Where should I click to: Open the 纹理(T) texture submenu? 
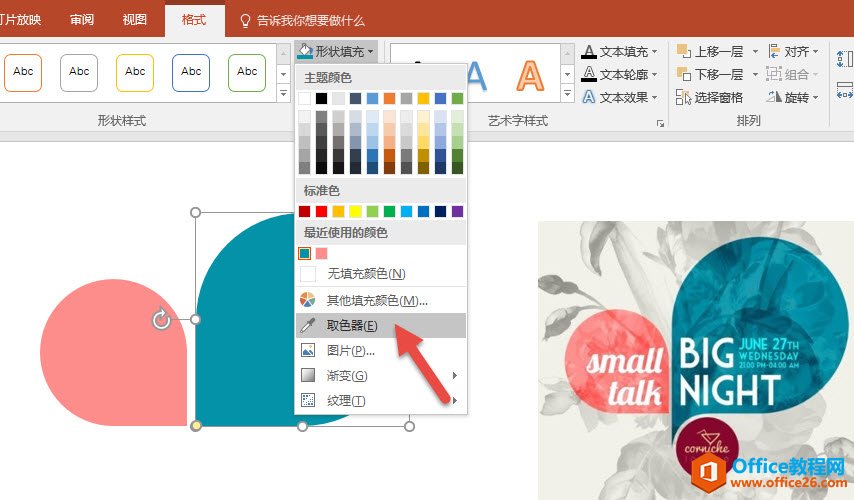tap(381, 400)
